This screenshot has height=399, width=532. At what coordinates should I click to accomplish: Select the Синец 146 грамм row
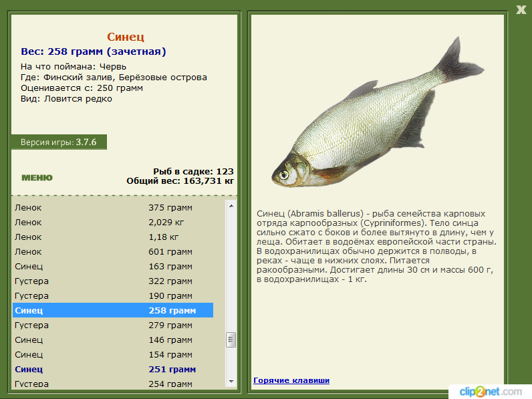tap(113, 340)
